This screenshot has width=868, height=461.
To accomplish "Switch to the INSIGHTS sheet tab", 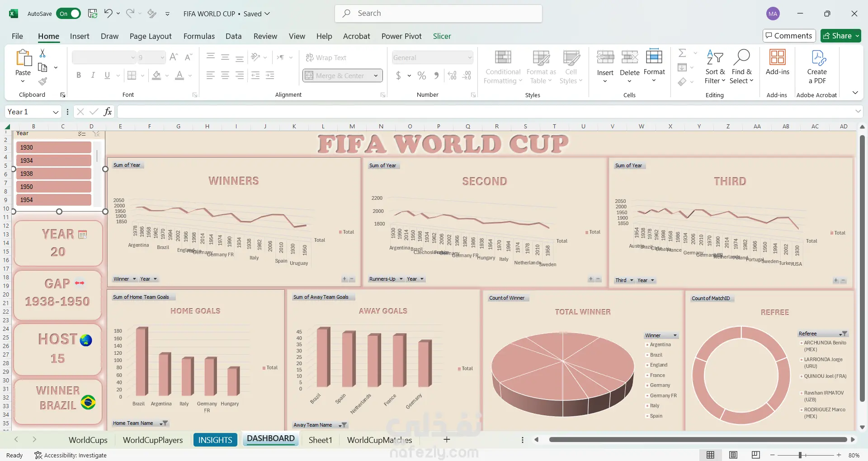I will 215,440.
